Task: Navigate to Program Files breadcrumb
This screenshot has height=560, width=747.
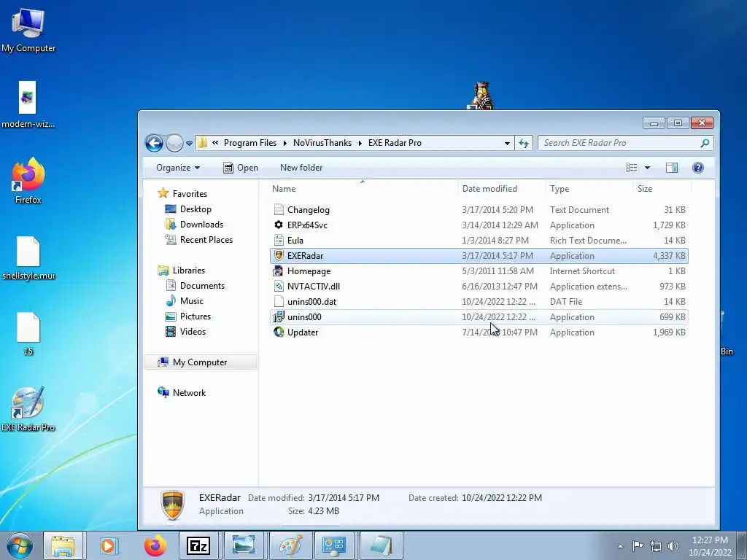Action: click(250, 143)
